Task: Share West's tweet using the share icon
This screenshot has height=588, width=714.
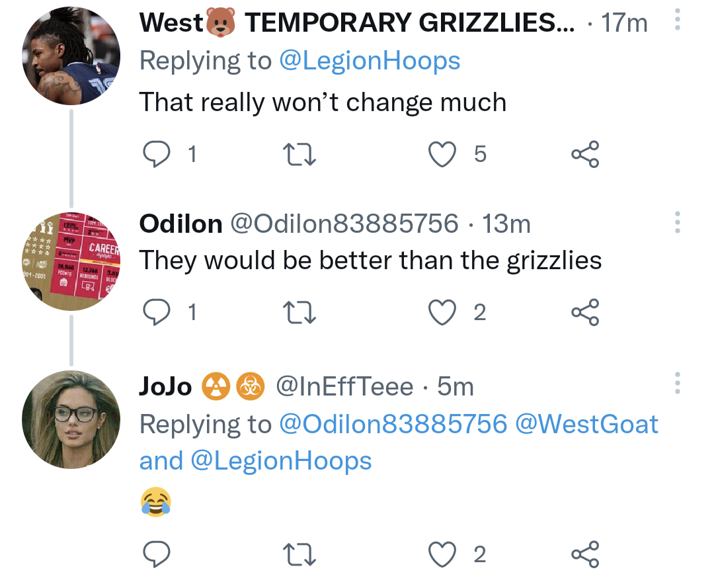Action: tap(584, 153)
